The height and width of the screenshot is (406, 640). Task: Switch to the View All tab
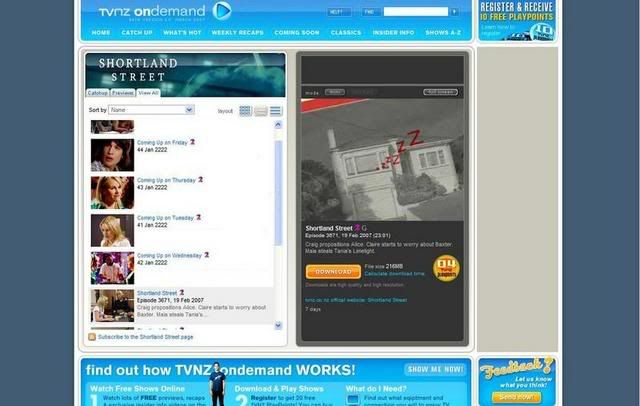(148, 93)
